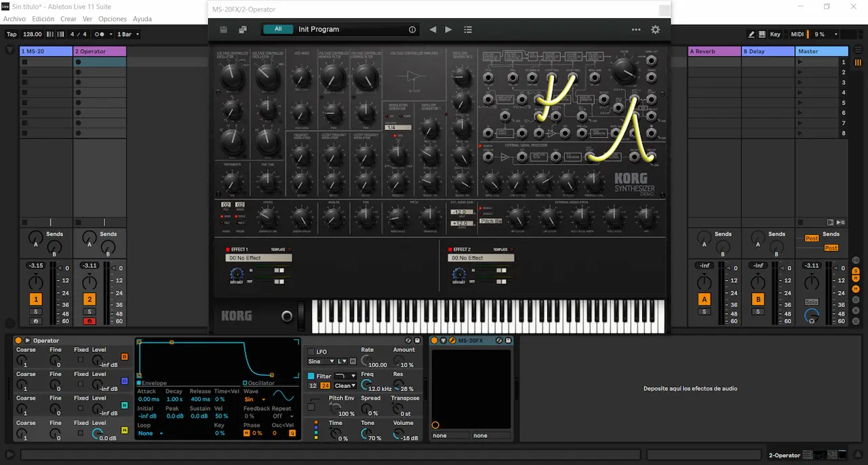
Task: Enable the Pitch Env toggle box
Action: 311,407
